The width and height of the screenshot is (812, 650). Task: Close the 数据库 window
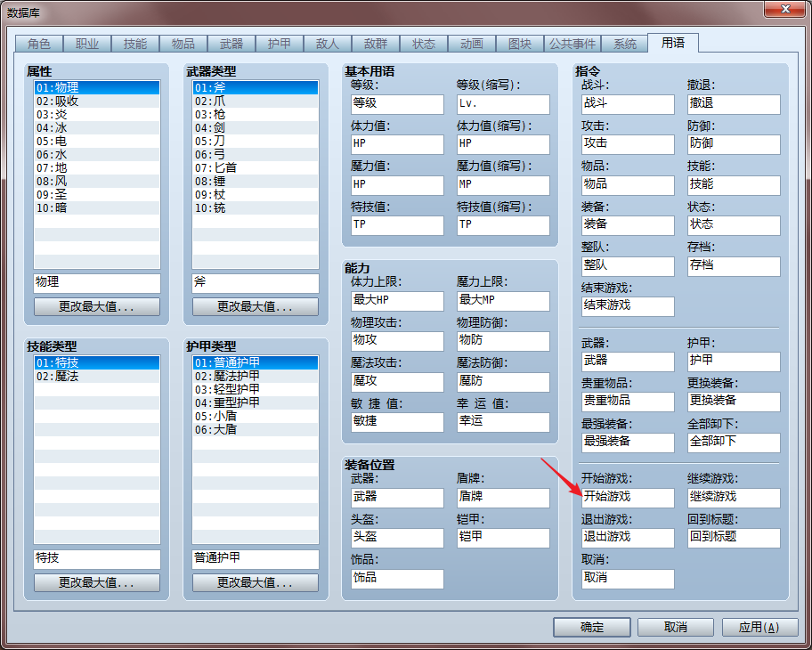785,9
